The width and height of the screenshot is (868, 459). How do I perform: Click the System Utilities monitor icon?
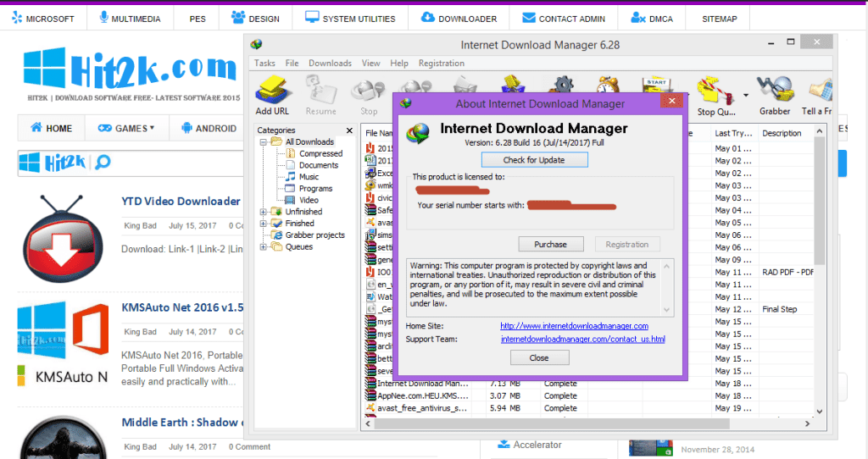312,17
